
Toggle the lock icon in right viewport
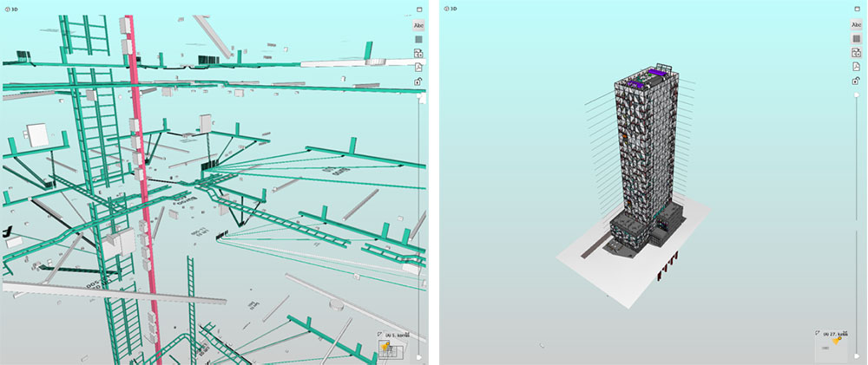point(856,81)
